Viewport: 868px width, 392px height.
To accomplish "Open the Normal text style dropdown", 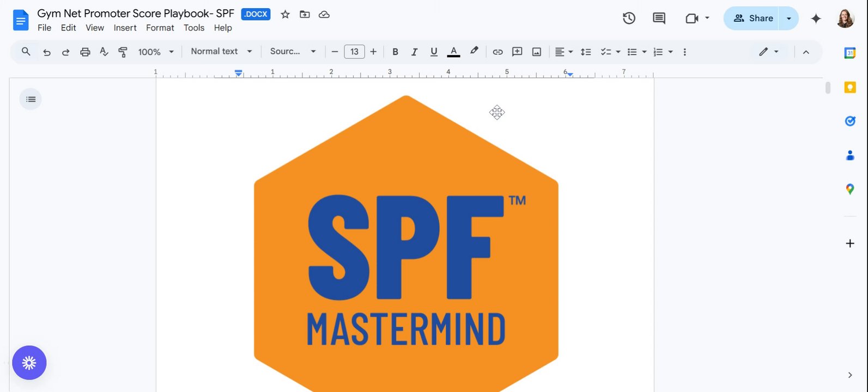I will click(221, 51).
